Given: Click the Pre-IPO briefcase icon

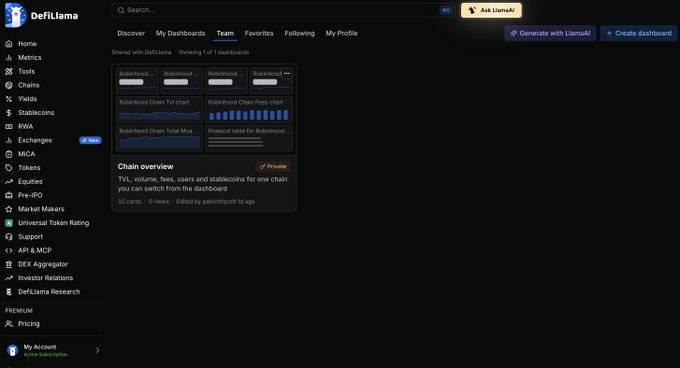Looking at the screenshot, I should click(9, 195).
